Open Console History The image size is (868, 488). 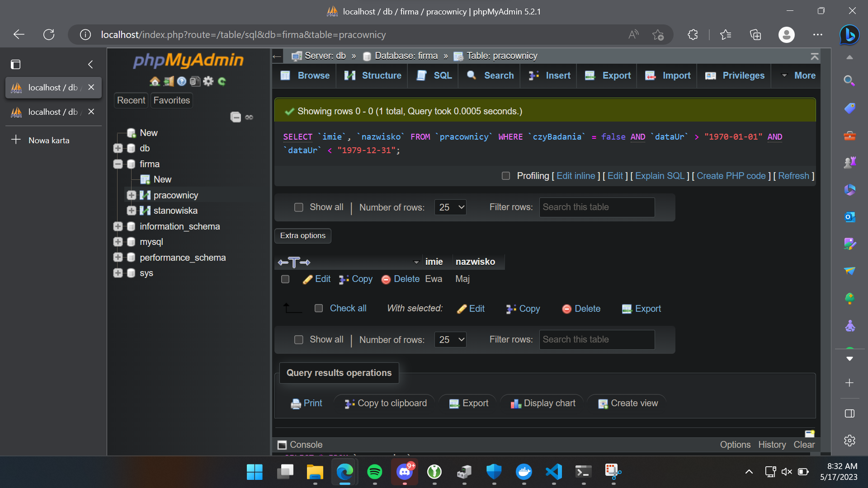pos(772,445)
